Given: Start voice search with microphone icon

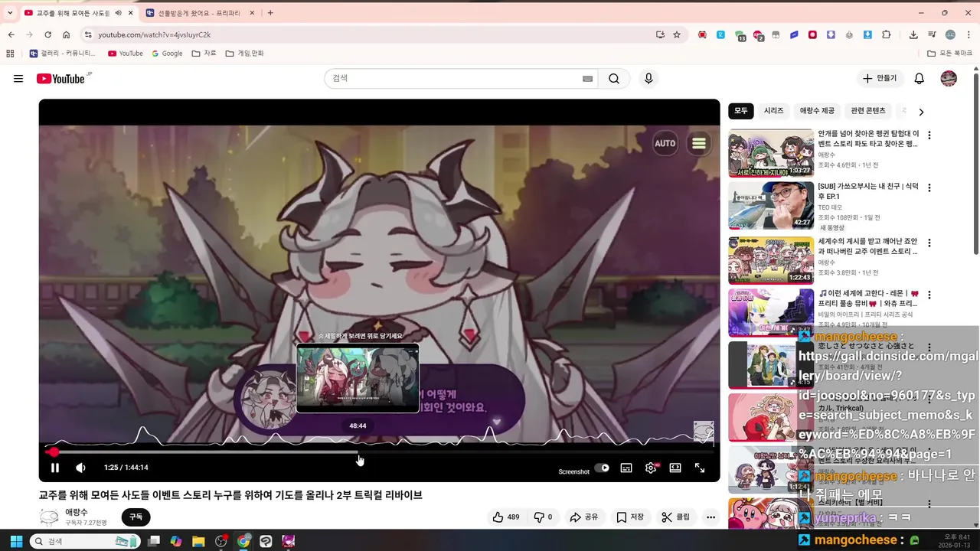Looking at the screenshot, I should [x=648, y=79].
